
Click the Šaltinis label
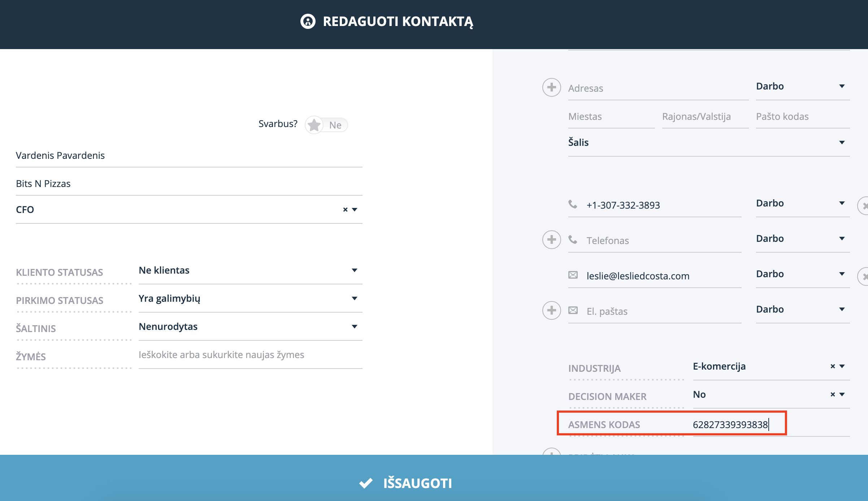36,329
